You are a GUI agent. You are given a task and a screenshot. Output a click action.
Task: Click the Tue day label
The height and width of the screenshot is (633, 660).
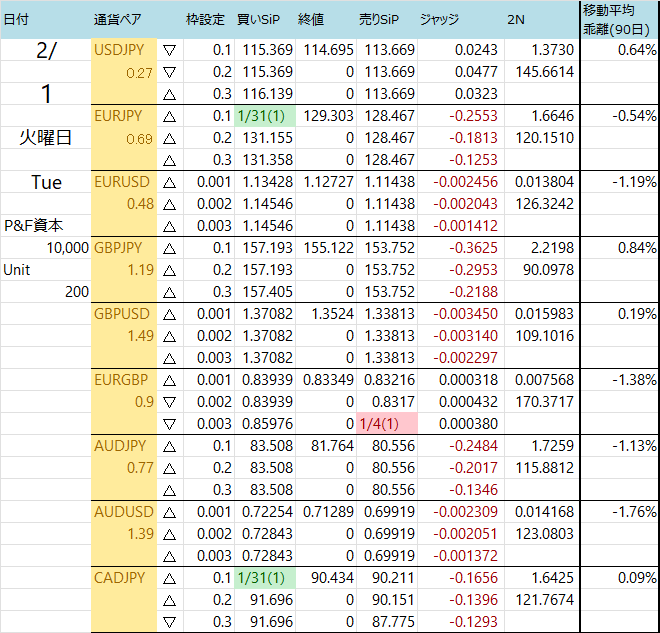[x=46, y=182]
